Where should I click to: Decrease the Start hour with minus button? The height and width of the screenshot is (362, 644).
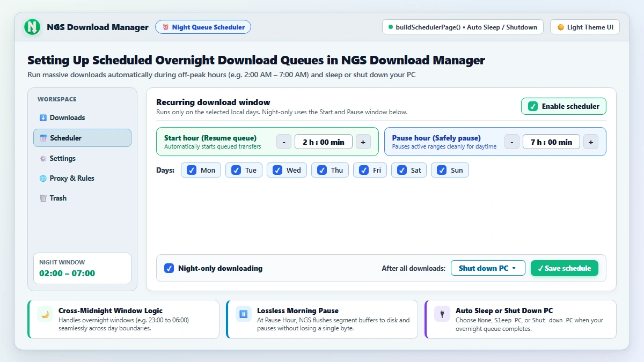pyautogui.click(x=284, y=142)
